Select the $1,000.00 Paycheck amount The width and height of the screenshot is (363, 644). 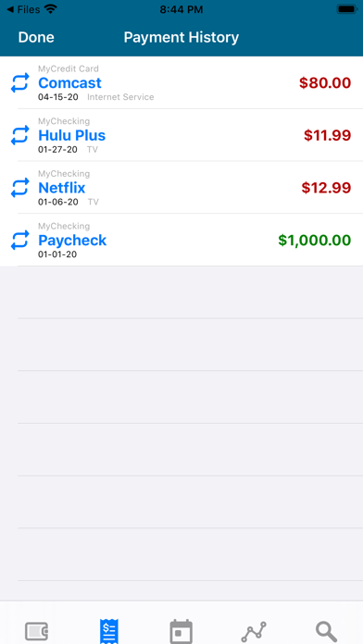[x=315, y=241]
